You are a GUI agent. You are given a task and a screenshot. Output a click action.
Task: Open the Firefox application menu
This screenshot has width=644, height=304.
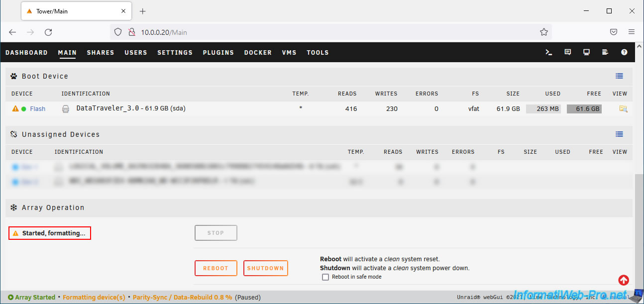[x=632, y=32]
